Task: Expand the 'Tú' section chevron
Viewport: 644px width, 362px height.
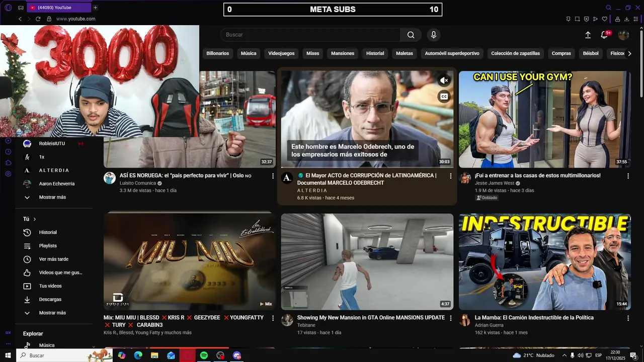Action: pos(34,219)
